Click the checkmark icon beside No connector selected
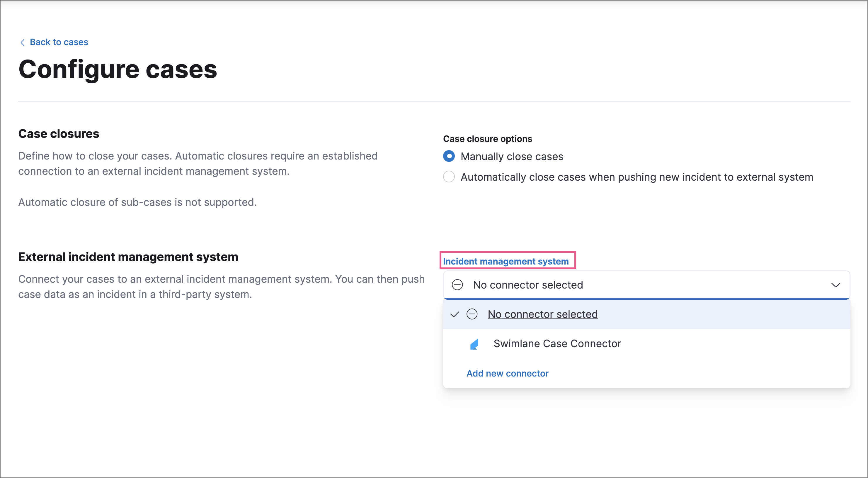The height and width of the screenshot is (478, 868). click(455, 314)
